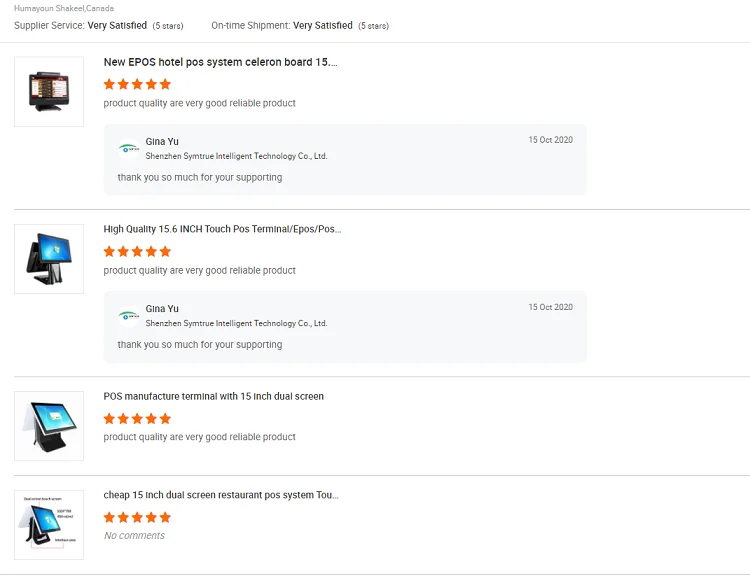This screenshot has width=750, height=576.
Task: Click Symtrue logo in High Quality review reply
Action: tap(128, 316)
